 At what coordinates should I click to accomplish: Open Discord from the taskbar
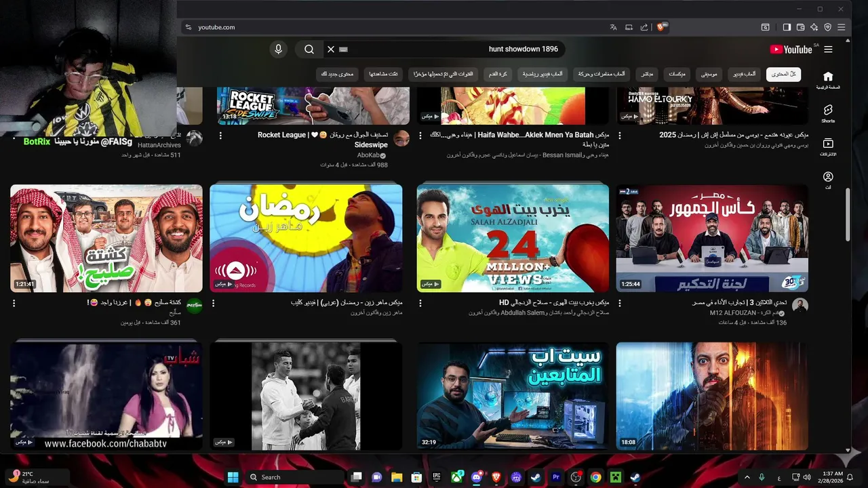point(477,476)
